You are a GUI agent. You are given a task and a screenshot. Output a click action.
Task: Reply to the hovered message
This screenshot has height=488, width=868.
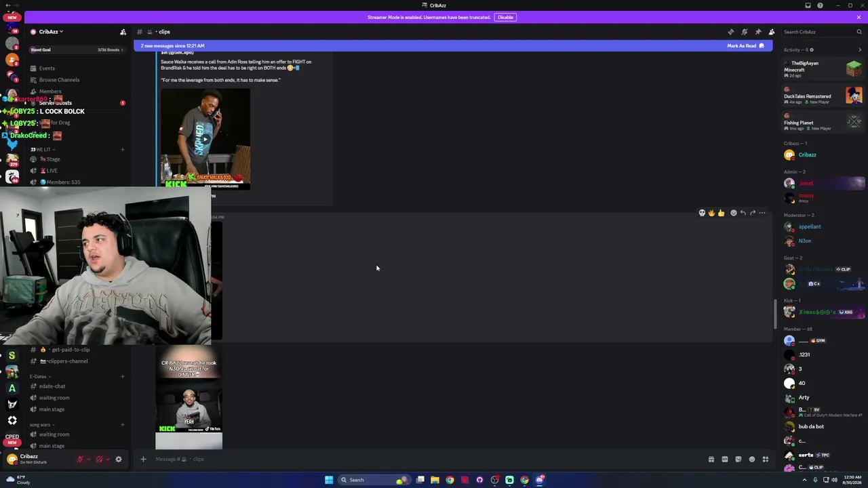coord(743,213)
